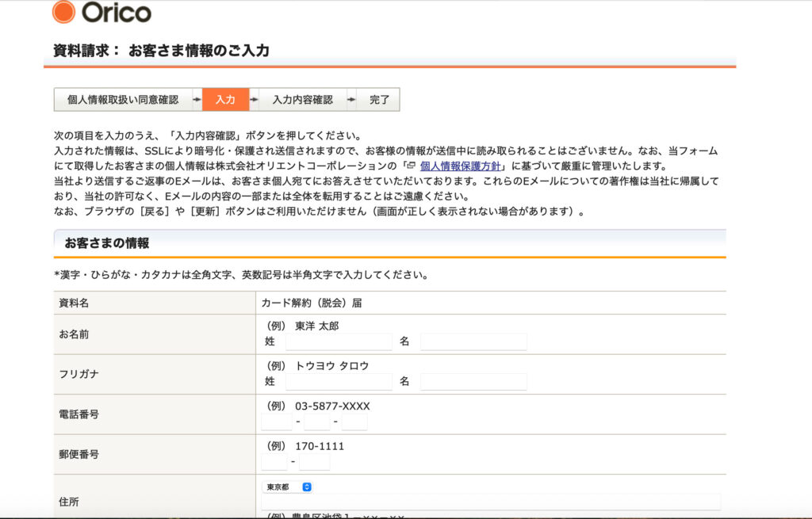Select the 入力内容確認 step tab
This screenshot has width=812, height=519.
pos(302,99)
